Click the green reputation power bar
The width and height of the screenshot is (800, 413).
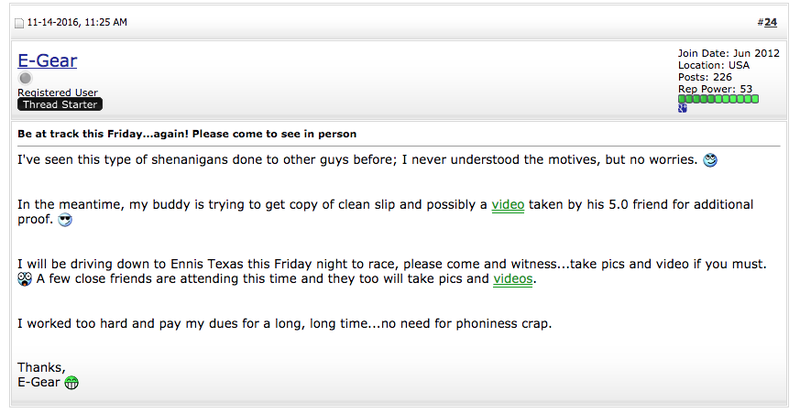(718, 99)
